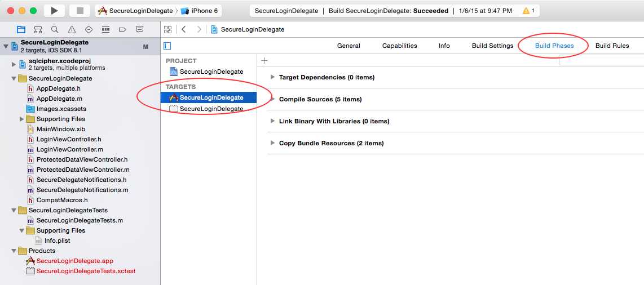644x285 pixels.
Task: Expand Copy Bundle Resources section
Action: point(272,143)
